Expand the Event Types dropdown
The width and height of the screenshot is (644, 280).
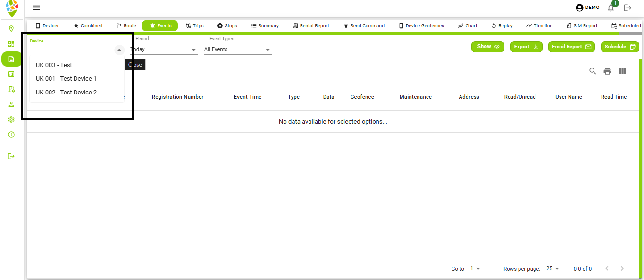pyautogui.click(x=268, y=50)
